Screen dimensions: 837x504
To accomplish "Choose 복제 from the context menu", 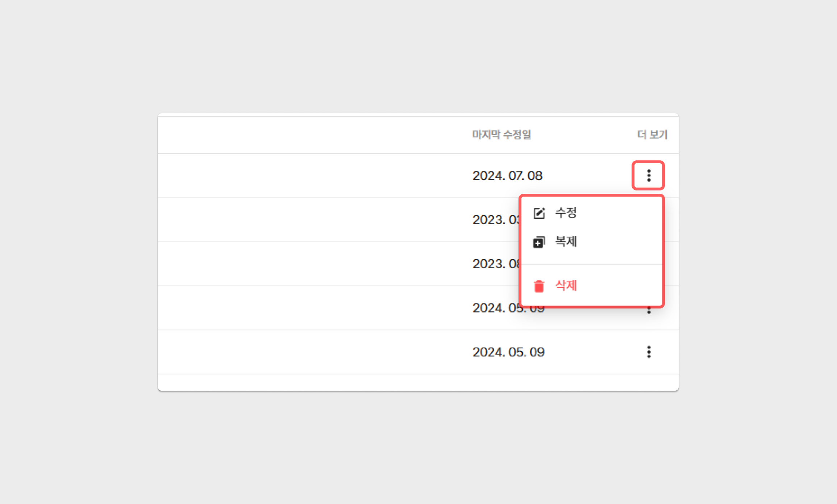I will click(566, 241).
